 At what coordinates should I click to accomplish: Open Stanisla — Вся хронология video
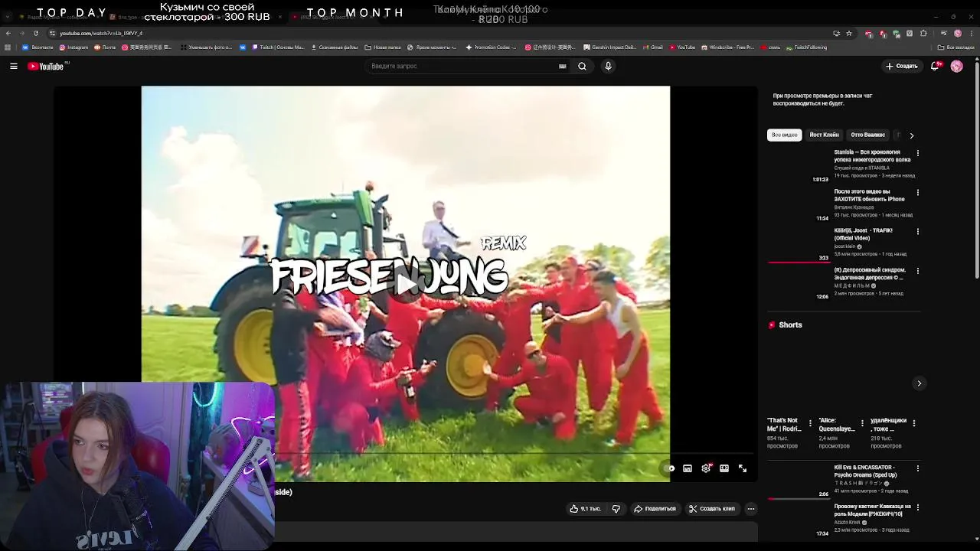872,156
